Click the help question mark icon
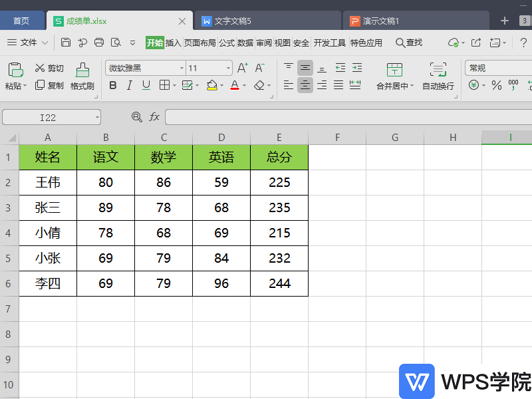Image resolution: width=532 pixels, height=399 pixels. pyautogui.click(x=523, y=43)
